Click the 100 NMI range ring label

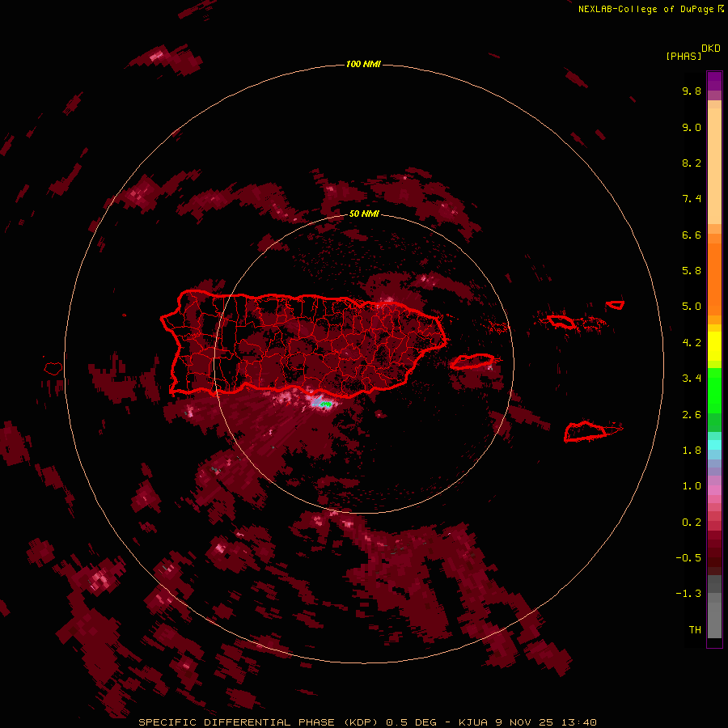point(363,64)
